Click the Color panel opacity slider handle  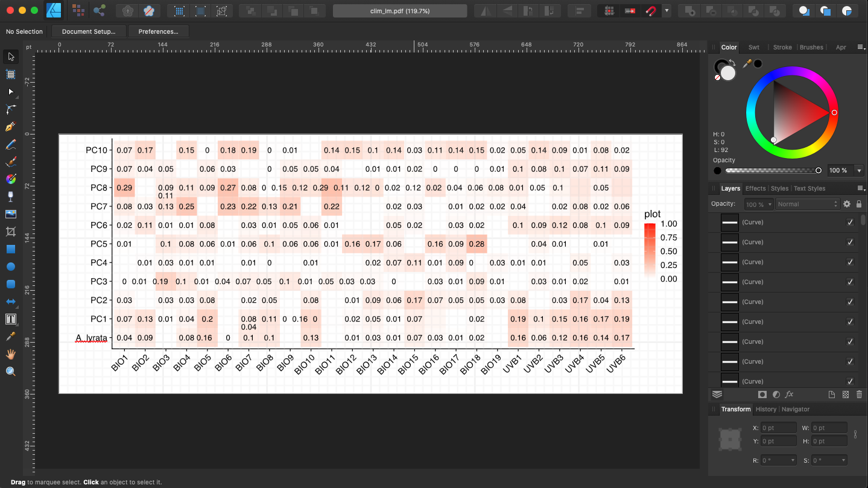[819, 171]
